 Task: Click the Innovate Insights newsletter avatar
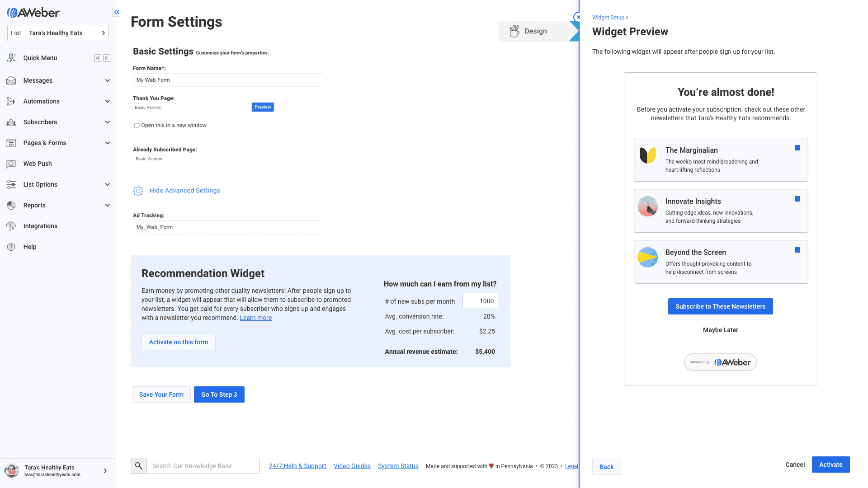coord(648,206)
